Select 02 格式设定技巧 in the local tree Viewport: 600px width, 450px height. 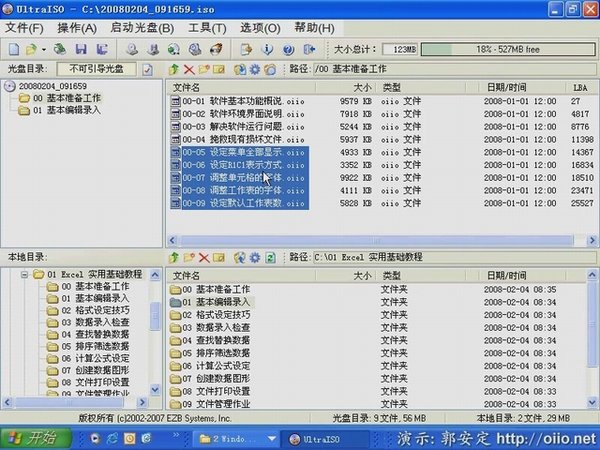tap(95, 310)
